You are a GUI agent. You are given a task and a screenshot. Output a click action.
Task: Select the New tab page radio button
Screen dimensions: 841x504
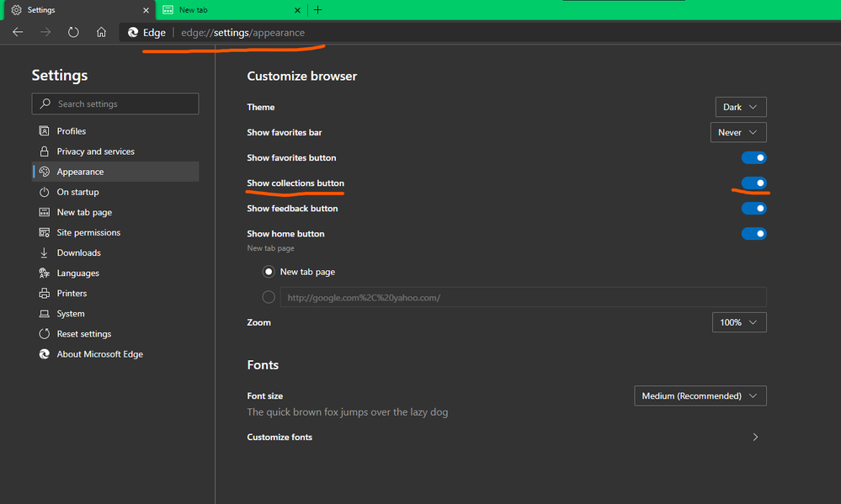pyautogui.click(x=269, y=272)
